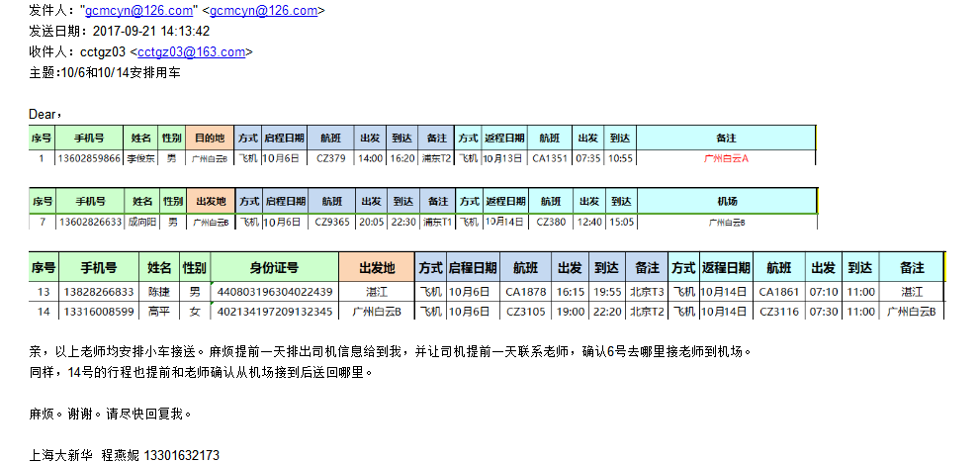This screenshot has height=463, width=980.
Task: Click the 身份证号 column header
Action: 274,268
